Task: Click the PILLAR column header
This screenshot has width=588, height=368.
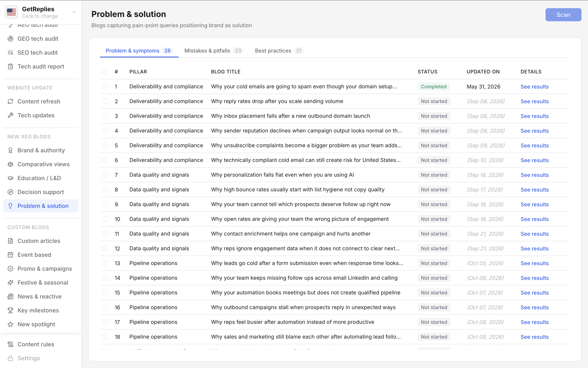Action: [138, 72]
